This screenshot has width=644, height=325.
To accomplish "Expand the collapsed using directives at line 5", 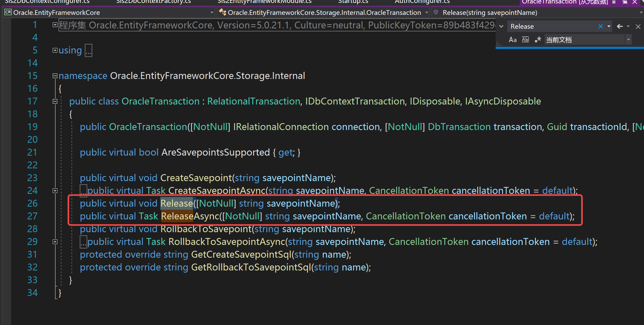I will 55,50.
